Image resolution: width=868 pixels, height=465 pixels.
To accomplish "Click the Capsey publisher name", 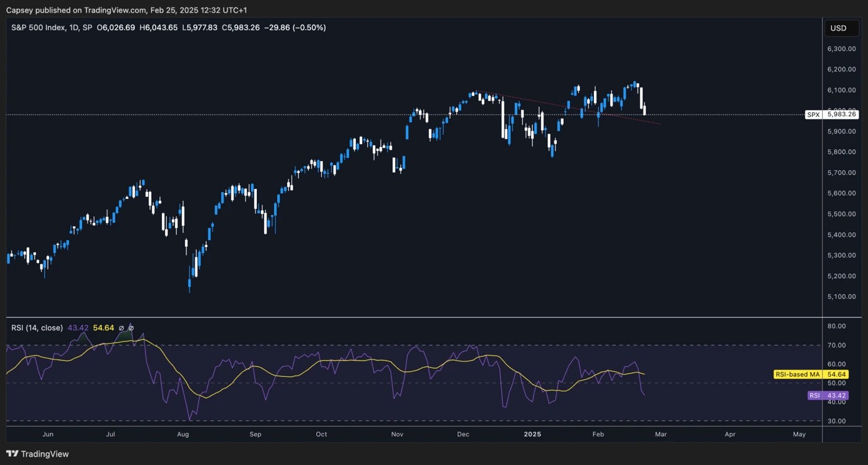I will [20, 10].
